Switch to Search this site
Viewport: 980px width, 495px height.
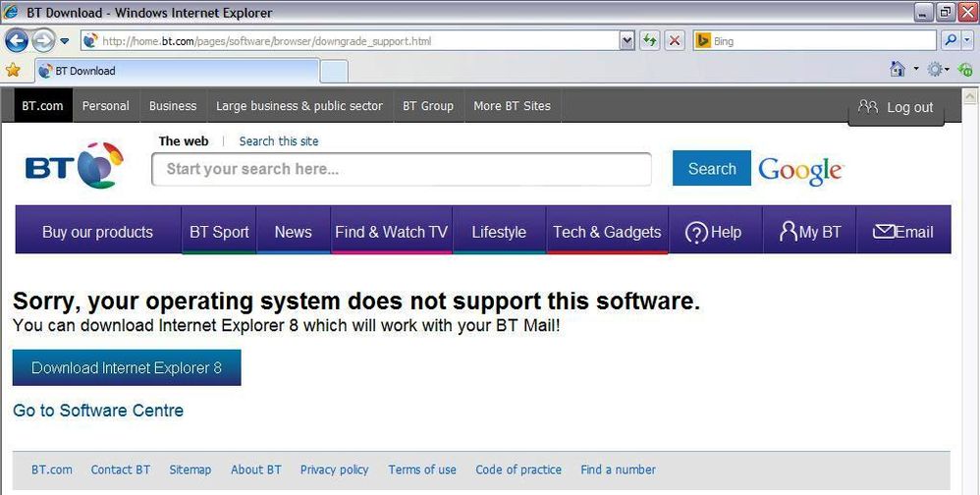click(279, 141)
